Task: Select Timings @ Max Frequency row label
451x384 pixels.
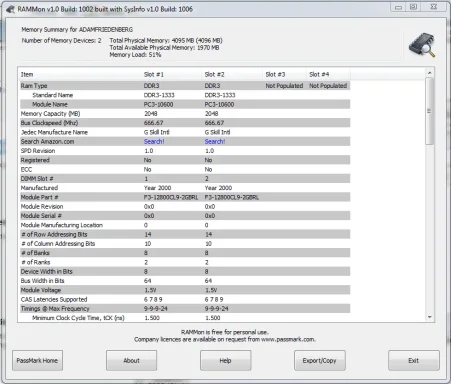Action: [55, 309]
